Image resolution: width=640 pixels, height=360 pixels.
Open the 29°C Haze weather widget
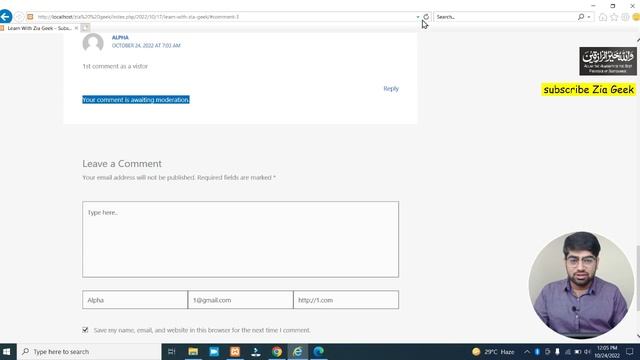(493, 351)
